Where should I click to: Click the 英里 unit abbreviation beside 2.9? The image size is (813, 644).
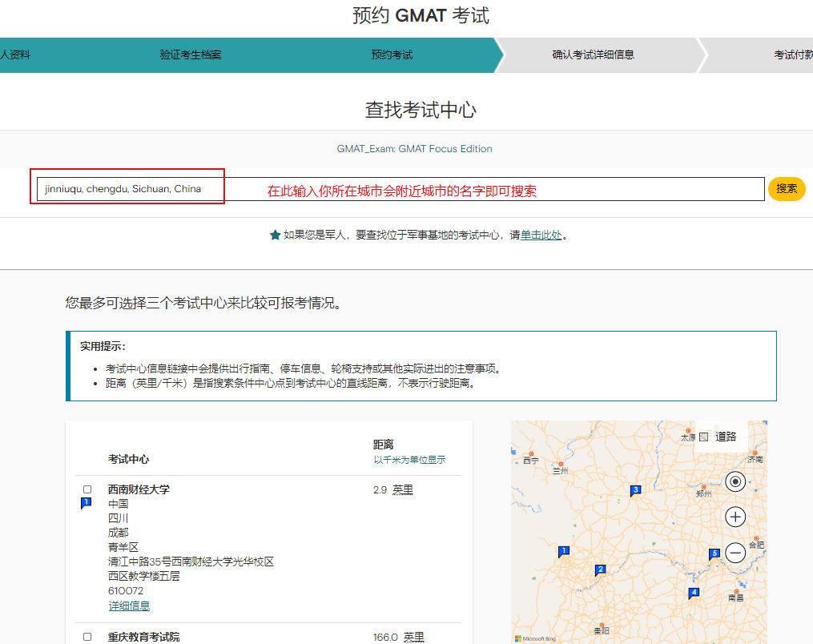pos(403,489)
